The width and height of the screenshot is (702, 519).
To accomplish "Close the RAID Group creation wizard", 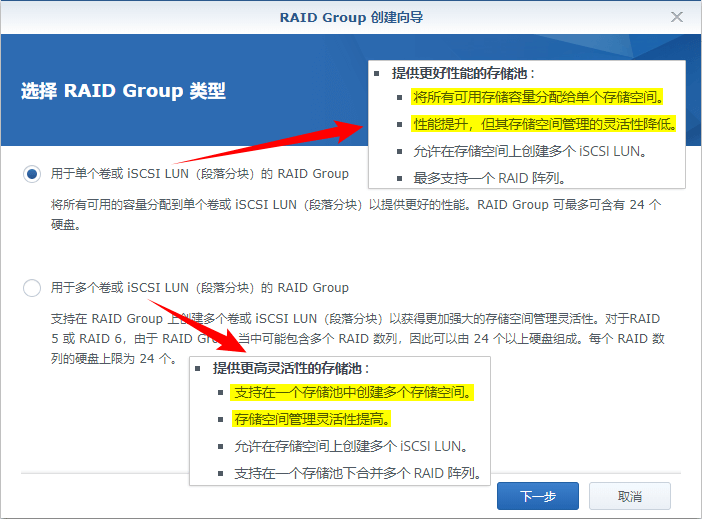I will pos(676,17).
